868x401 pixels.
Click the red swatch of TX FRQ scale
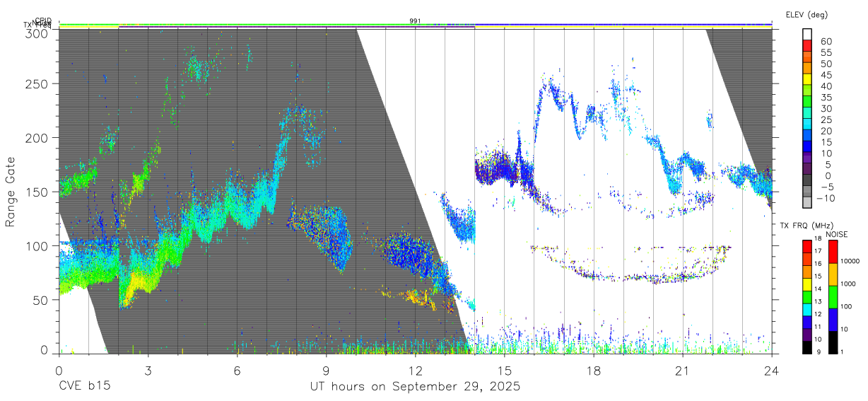[x=807, y=246]
